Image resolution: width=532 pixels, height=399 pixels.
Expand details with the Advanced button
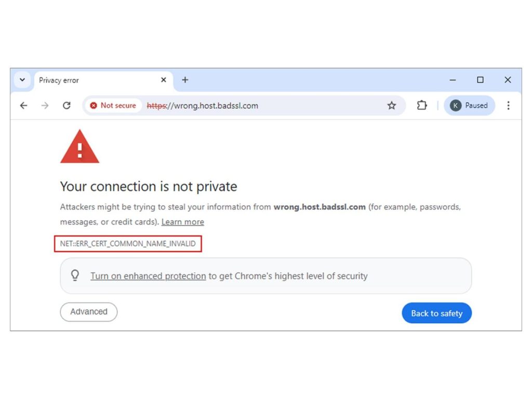click(x=88, y=312)
